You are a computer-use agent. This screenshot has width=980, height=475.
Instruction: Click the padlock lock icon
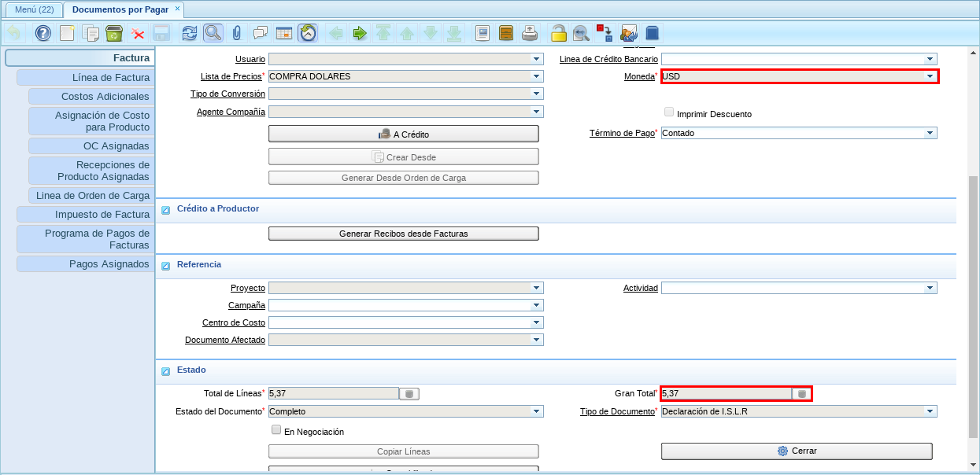pyautogui.click(x=558, y=33)
